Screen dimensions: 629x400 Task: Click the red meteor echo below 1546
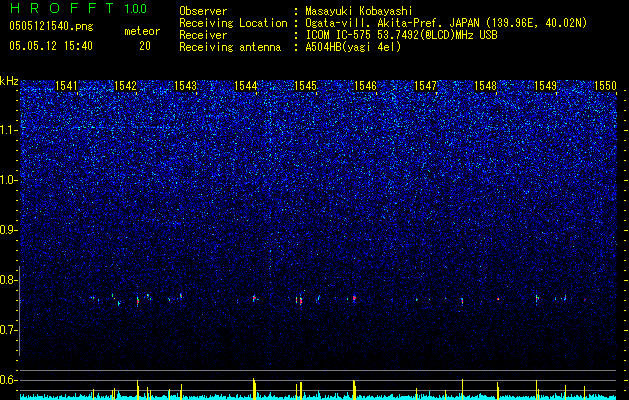354,298
